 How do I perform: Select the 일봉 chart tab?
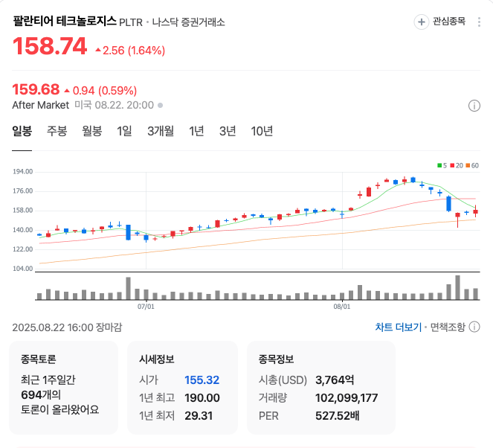(22, 131)
